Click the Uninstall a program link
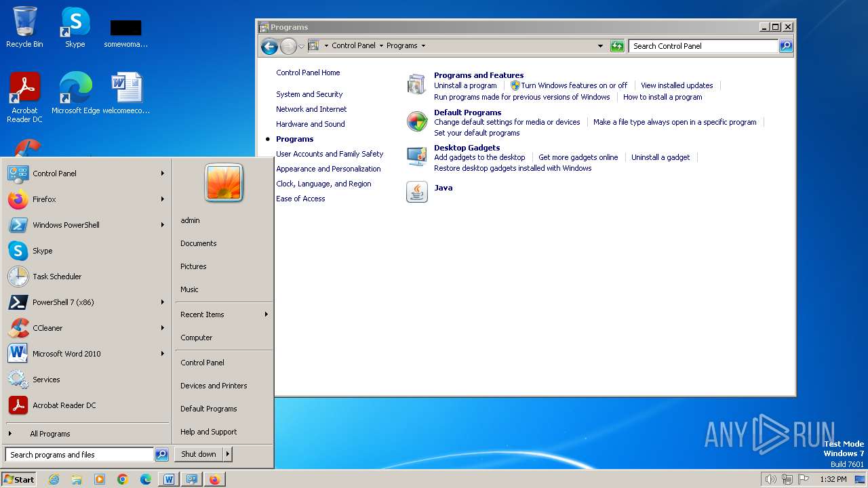868x488 pixels. (x=465, y=85)
